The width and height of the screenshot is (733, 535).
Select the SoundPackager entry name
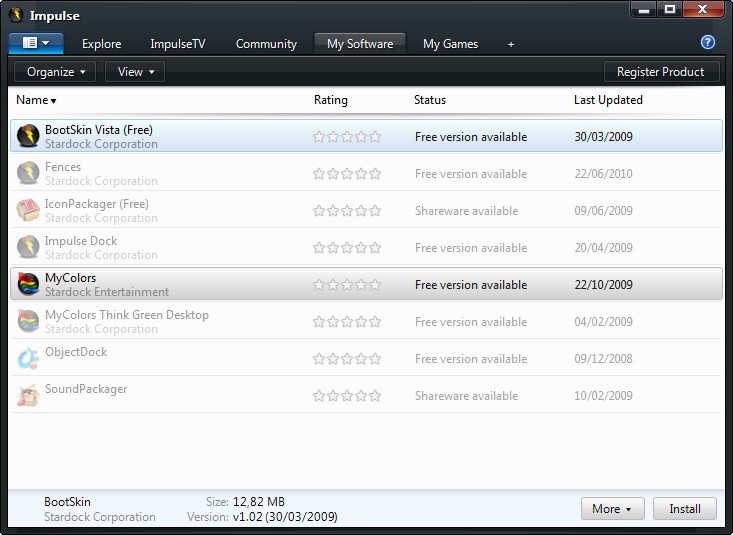(x=86, y=389)
